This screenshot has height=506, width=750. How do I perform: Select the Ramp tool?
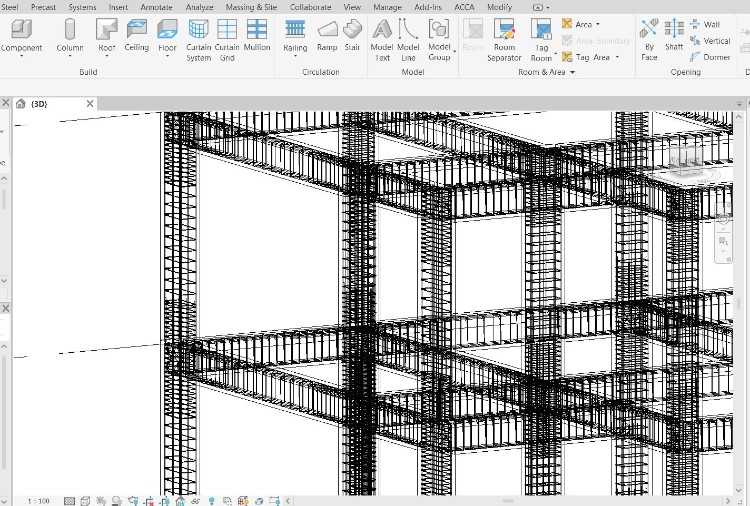327,35
